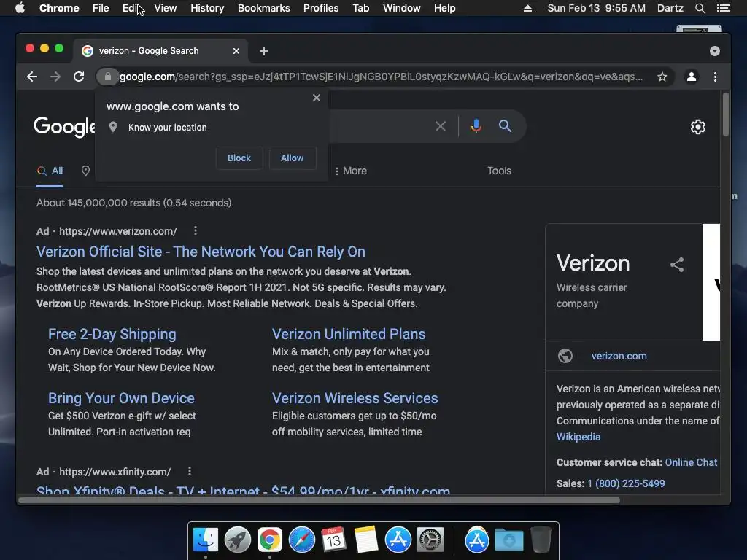
Task: Open Launchpad from the Dock
Action: pyautogui.click(x=238, y=540)
